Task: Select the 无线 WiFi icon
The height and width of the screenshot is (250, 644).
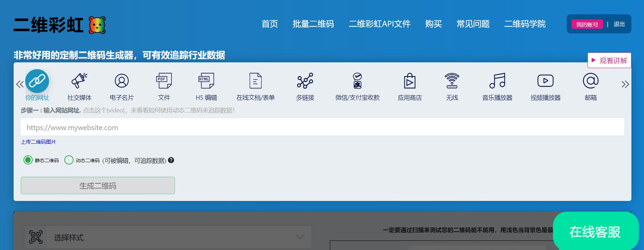Action: 452,81
